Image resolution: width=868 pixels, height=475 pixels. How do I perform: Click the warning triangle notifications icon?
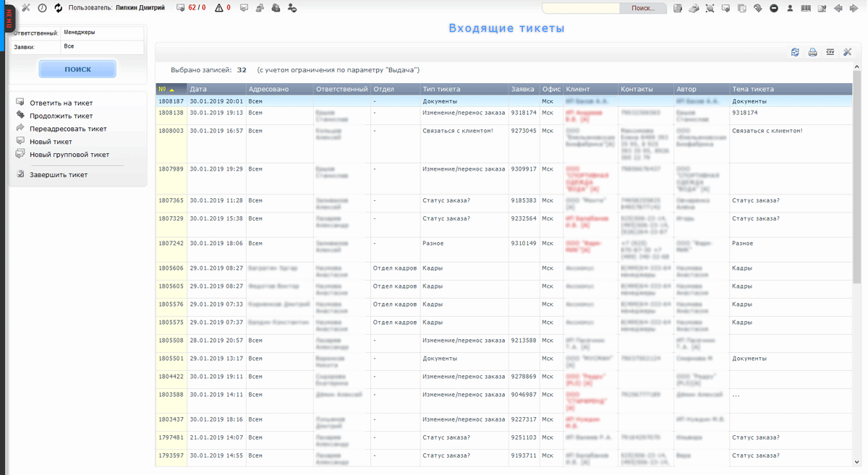(x=219, y=8)
